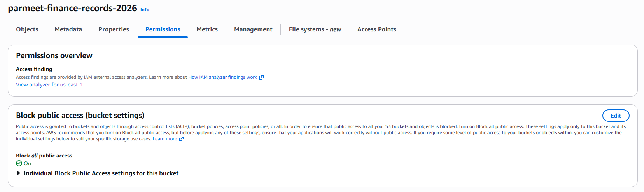Open View analyzer for us-east-1
Screen dimensions: 644x192
pos(49,85)
